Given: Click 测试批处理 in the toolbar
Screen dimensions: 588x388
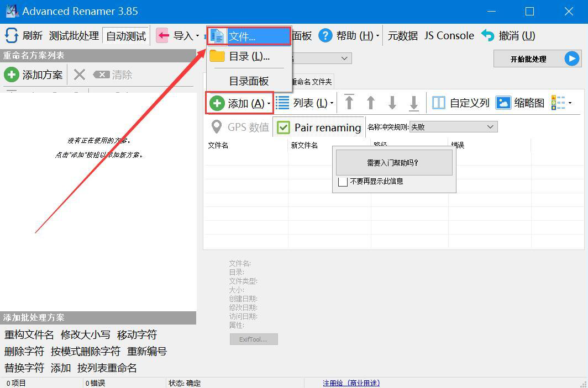Looking at the screenshot, I should click(74, 36).
